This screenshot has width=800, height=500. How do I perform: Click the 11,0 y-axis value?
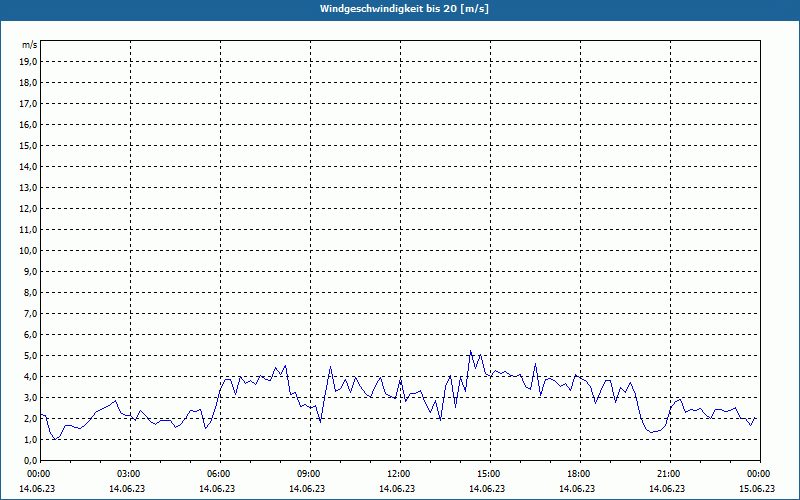28,230
